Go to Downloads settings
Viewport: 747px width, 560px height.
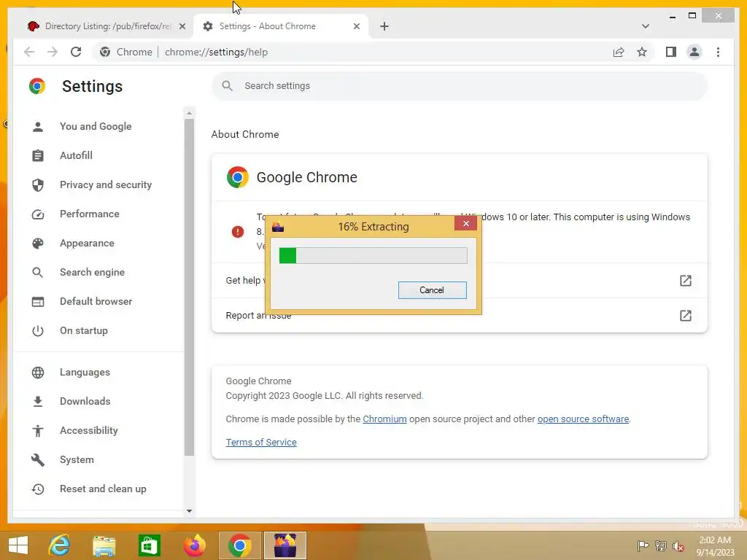click(85, 401)
